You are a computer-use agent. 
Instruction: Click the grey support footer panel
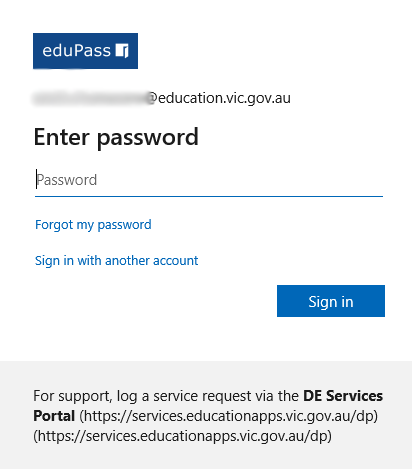point(206,415)
